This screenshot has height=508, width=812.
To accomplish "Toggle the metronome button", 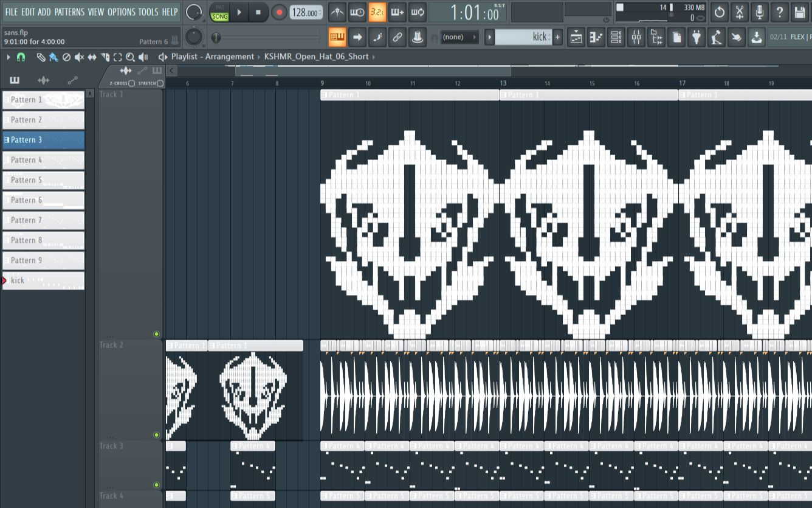I will [x=337, y=12].
